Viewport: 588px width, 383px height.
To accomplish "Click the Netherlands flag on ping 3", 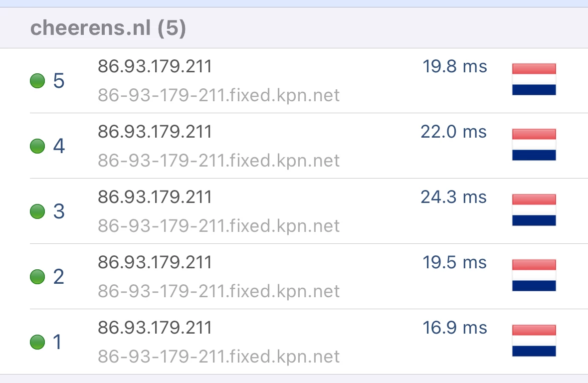I will pyautogui.click(x=534, y=209).
